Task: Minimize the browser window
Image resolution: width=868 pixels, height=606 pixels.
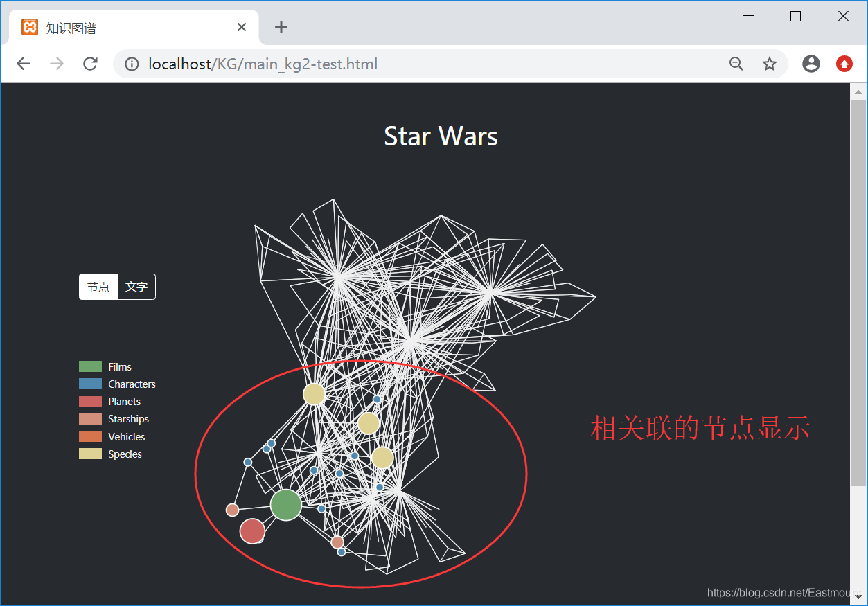Action: (x=748, y=16)
